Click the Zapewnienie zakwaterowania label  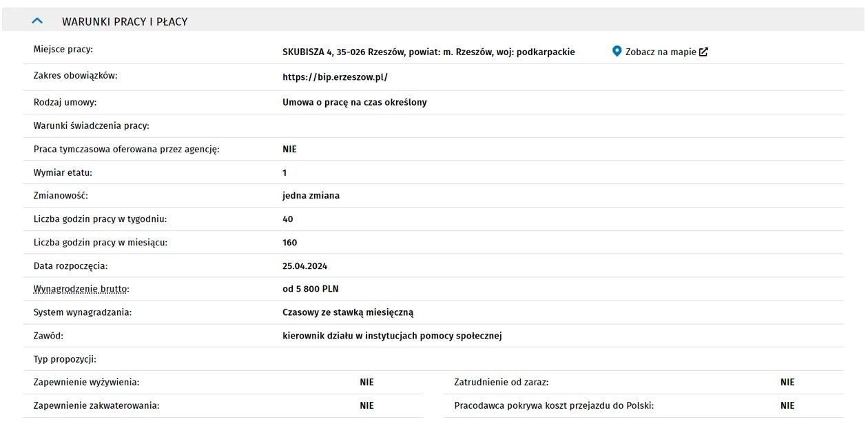click(x=96, y=405)
